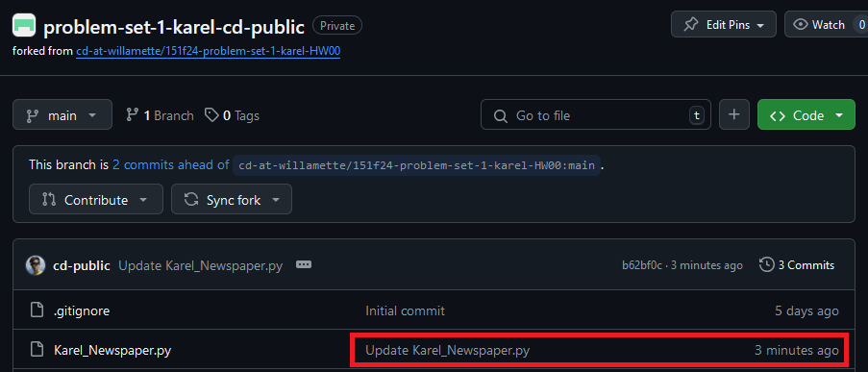
Task: Click the plus add file button
Action: [x=734, y=115]
